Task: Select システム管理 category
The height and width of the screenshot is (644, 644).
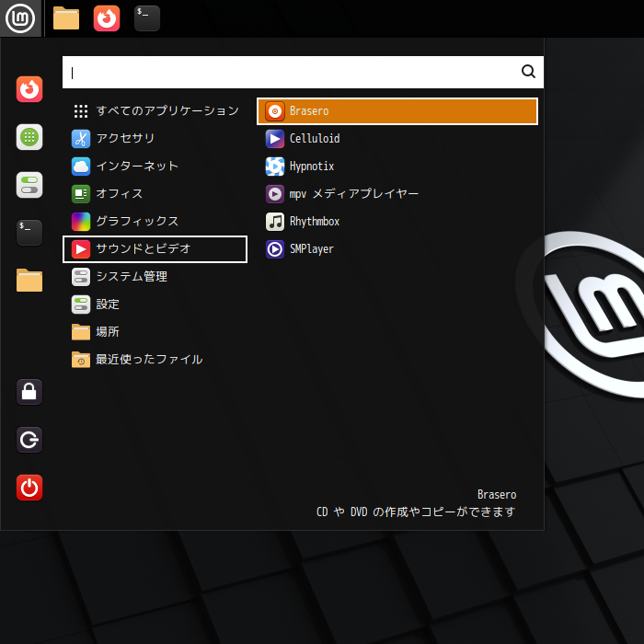Action: pos(155,277)
